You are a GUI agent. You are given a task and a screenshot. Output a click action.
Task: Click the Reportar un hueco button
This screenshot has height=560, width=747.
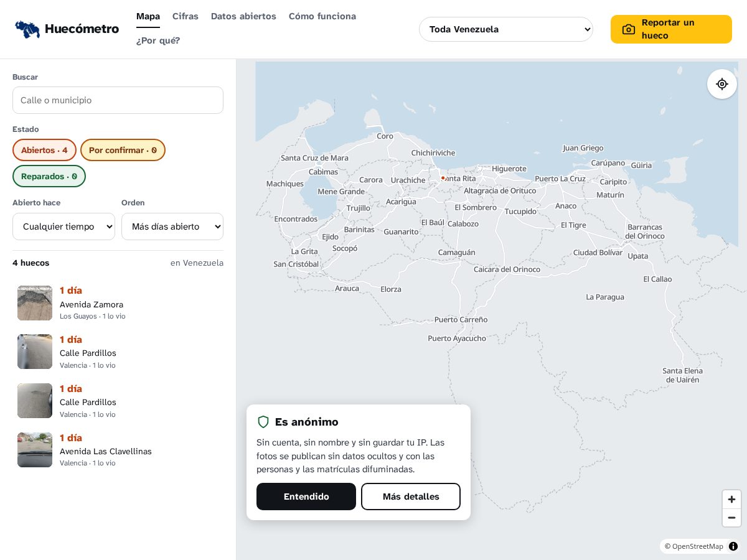click(x=671, y=29)
